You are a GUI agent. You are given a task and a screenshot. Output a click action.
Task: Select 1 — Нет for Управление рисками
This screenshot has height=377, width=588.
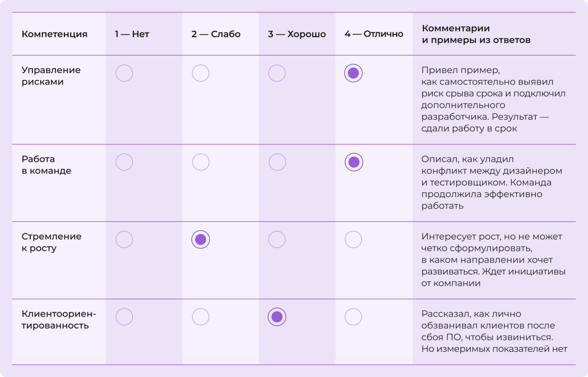point(124,73)
